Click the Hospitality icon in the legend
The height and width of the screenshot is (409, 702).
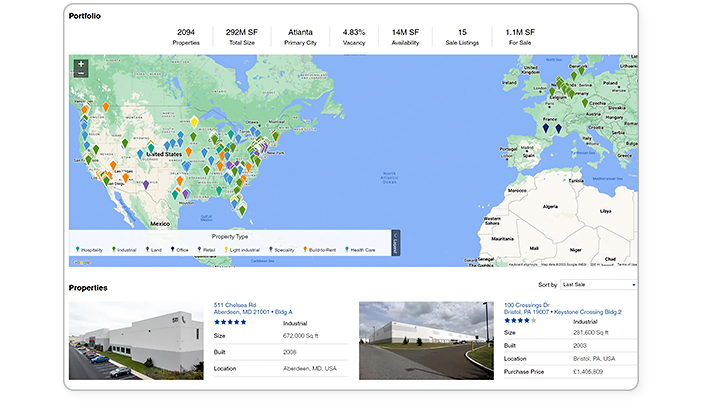pos(77,249)
